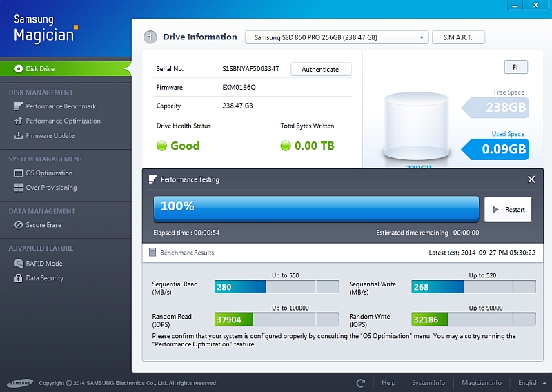
Task: Close the Performance Testing panel
Action: tap(531, 179)
